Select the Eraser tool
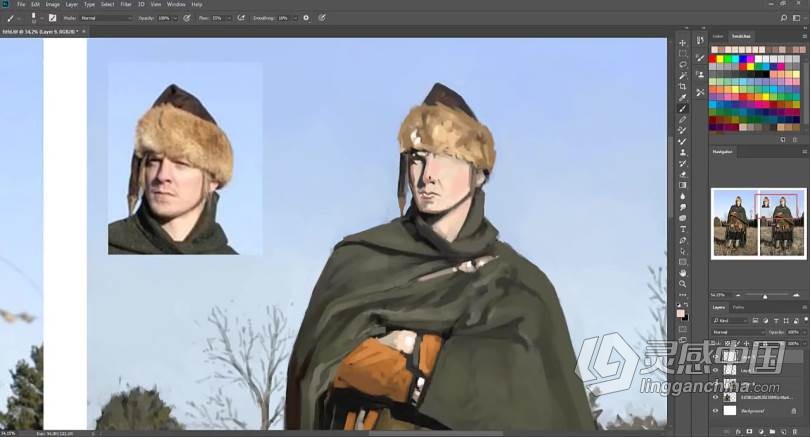The height and width of the screenshot is (437, 810). [682, 175]
